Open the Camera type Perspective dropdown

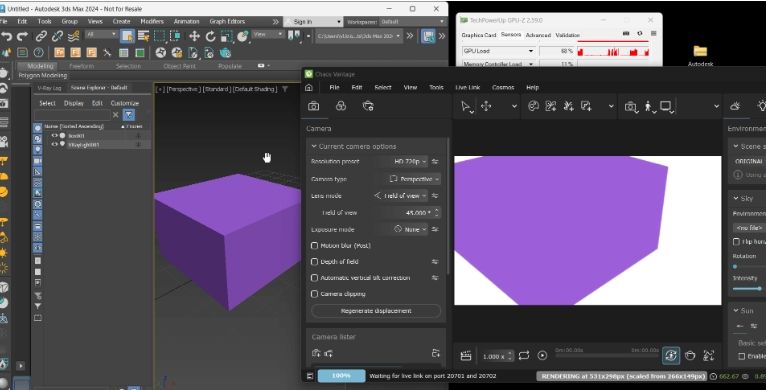413,179
